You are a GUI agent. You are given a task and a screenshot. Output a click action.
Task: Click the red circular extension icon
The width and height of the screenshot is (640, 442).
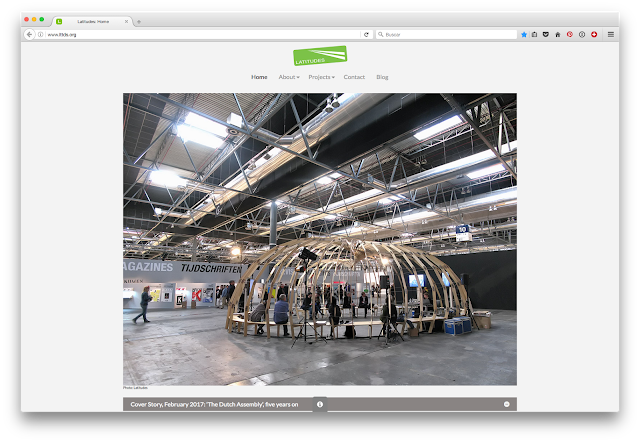click(570, 35)
